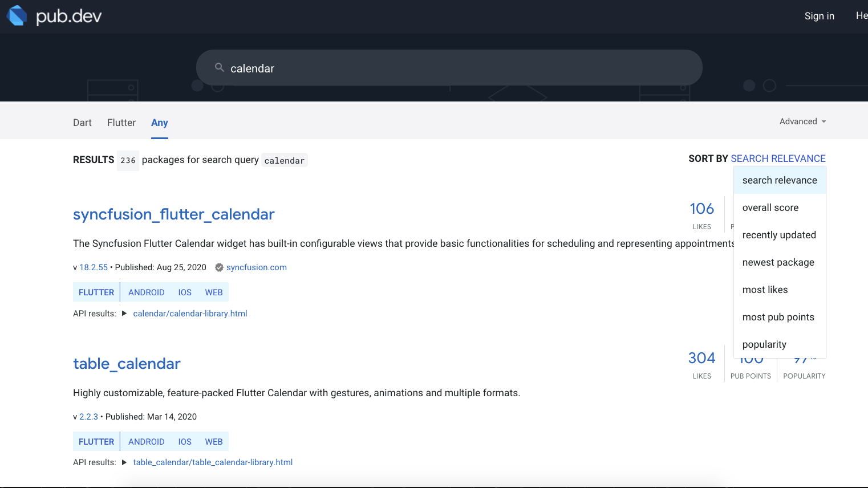Open the pub.dev home text logo

coord(68,16)
